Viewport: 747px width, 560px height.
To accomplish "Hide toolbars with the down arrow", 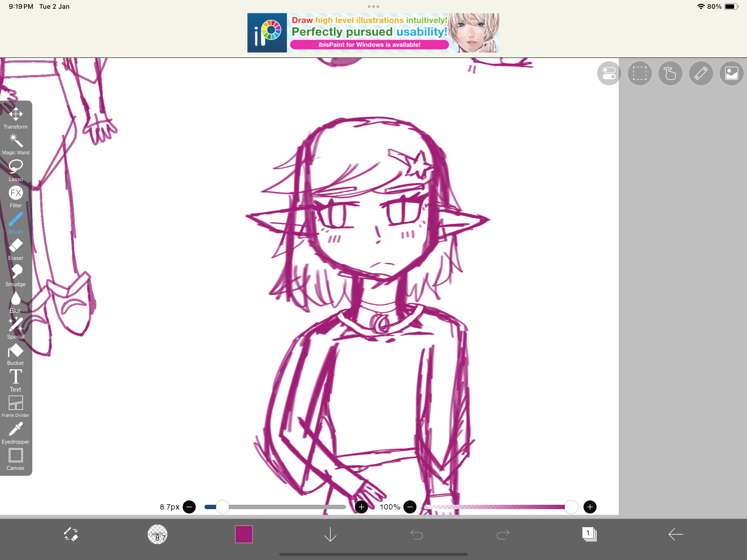I will click(330, 534).
